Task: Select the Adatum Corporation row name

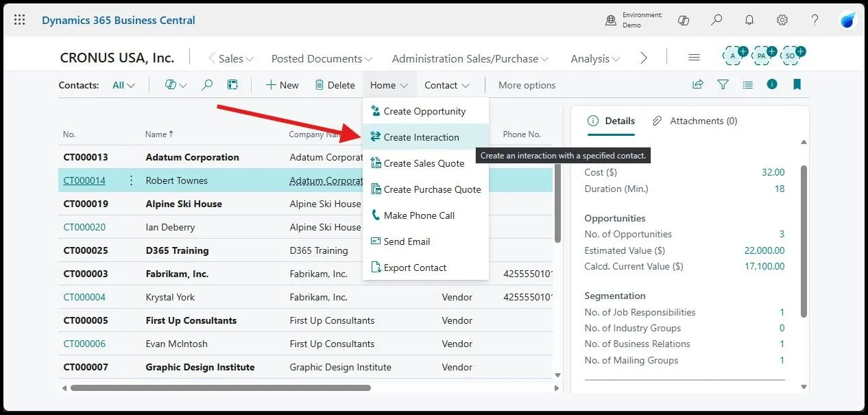Action: pyautogui.click(x=193, y=157)
